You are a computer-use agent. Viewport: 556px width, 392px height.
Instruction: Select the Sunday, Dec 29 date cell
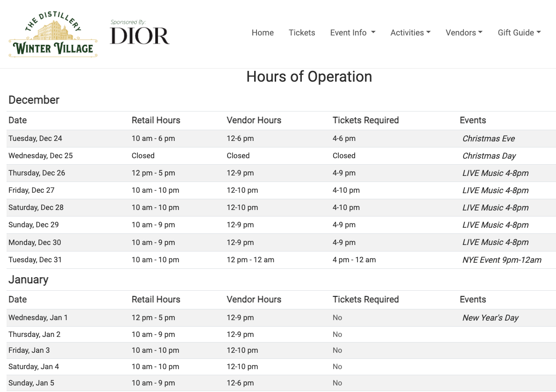34,225
